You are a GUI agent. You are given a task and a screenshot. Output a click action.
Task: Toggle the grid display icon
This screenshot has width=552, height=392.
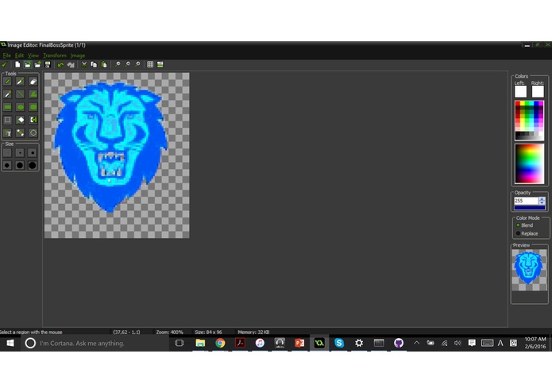[150, 65]
